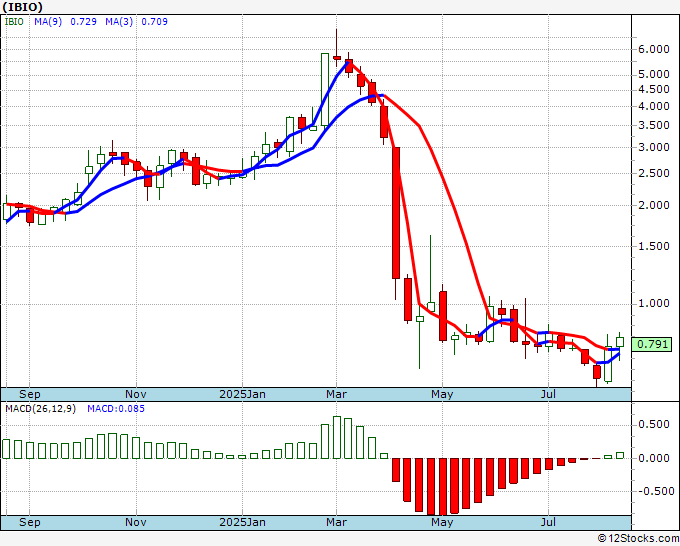Click the (IBIO) chart title
Screen dimensions: 680x546
[x=23, y=7]
